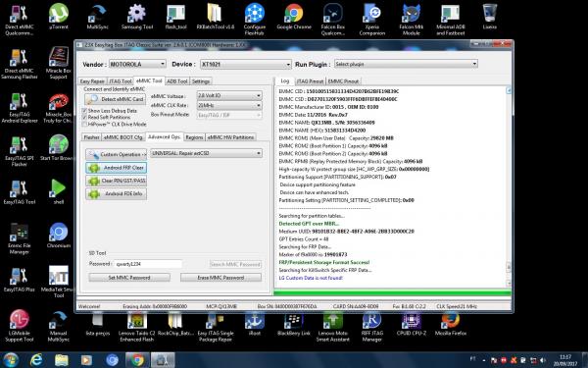Click the Clear PIN/GST/PASS button
This screenshot has height=368, width=588.
pyautogui.click(x=116, y=181)
